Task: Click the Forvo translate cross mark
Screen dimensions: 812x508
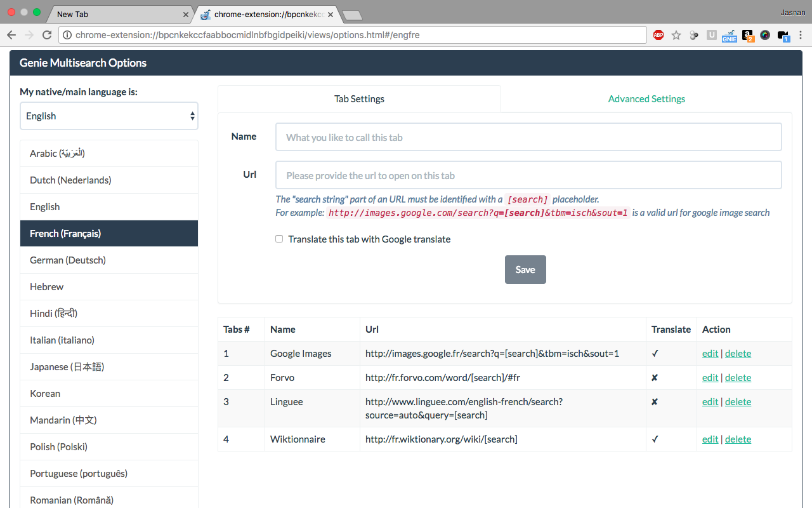Action: [x=655, y=378]
